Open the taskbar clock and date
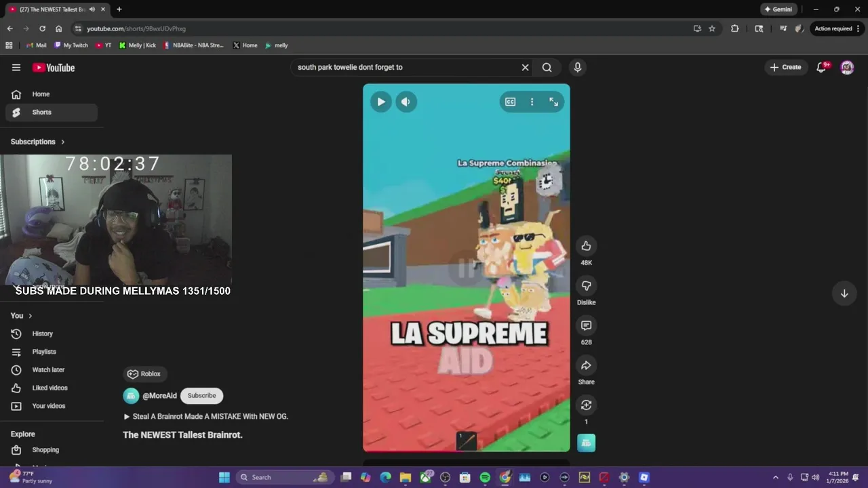This screenshot has width=868, height=488. [x=838, y=477]
